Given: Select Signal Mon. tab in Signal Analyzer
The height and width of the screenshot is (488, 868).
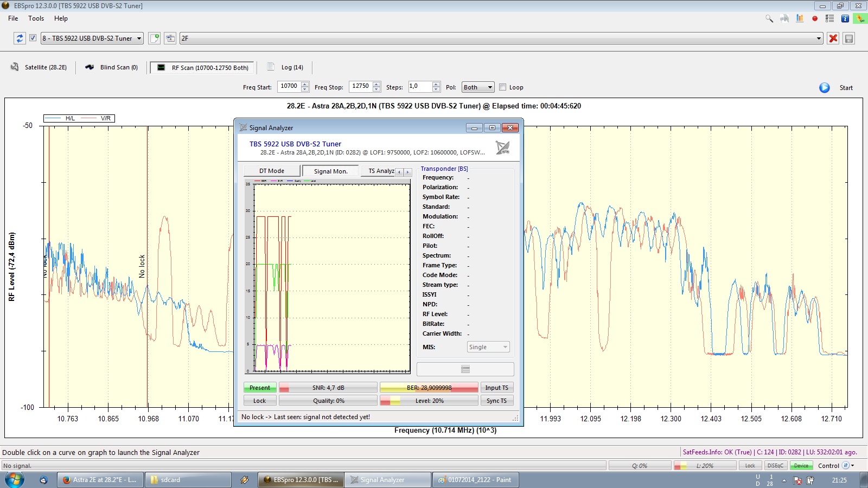Looking at the screenshot, I should pos(330,171).
